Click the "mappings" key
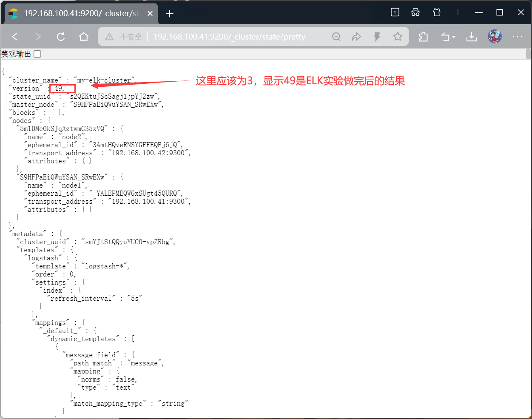 point(51,323)
